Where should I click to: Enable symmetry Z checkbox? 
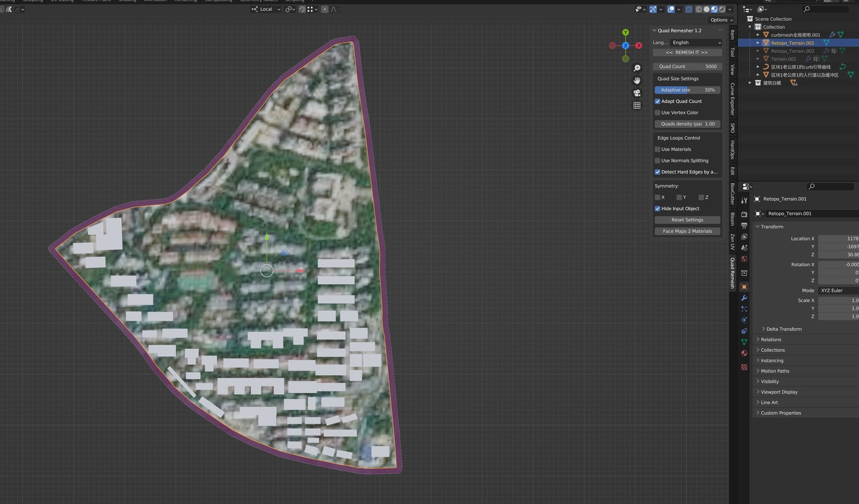click(702, 197)
